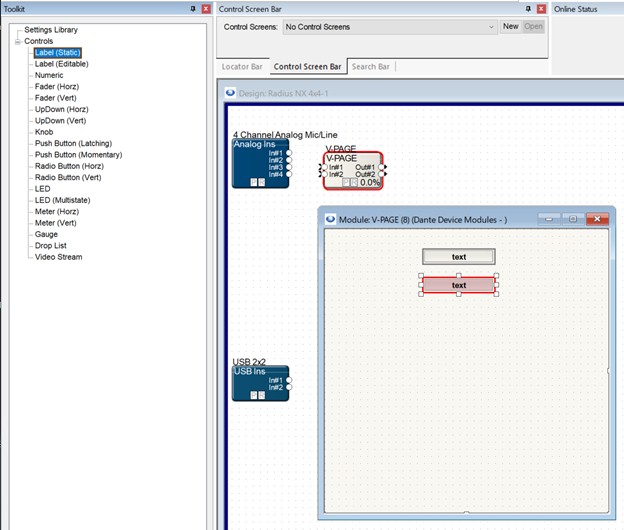Click V-PAGE Out#2 output node
This screenshot has height=530, width=624.
point(381,174)
